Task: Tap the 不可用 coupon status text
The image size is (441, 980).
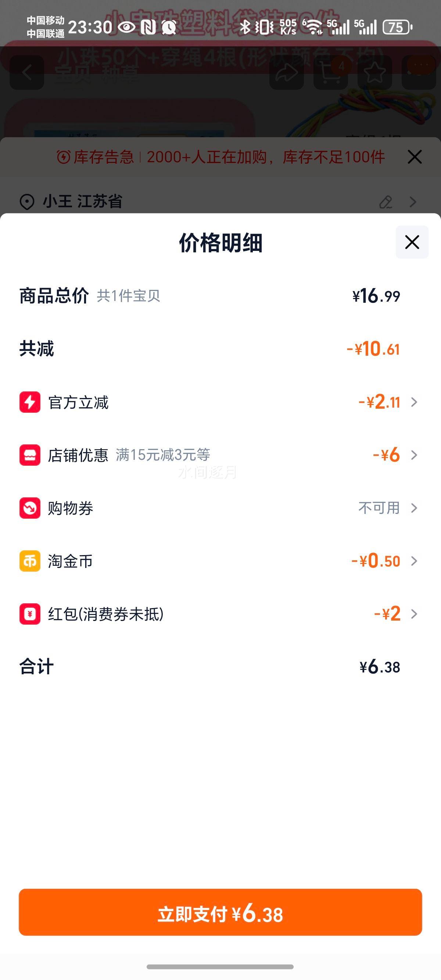Action: coord(379,508)
